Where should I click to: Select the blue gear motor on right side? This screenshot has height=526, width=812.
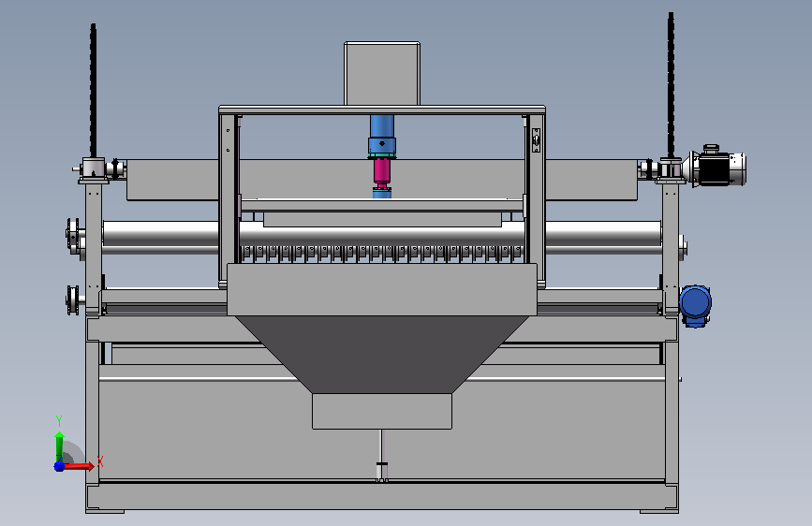click(x=695, y=305)
